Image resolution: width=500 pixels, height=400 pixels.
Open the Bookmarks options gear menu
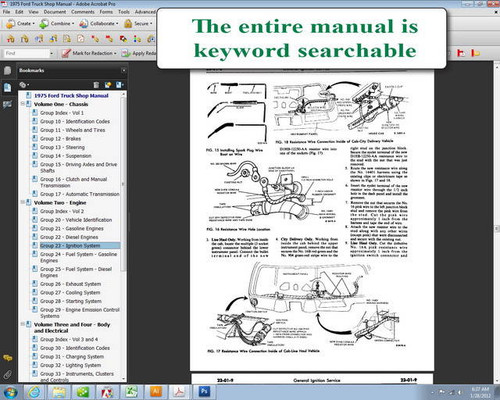point(24,85)
